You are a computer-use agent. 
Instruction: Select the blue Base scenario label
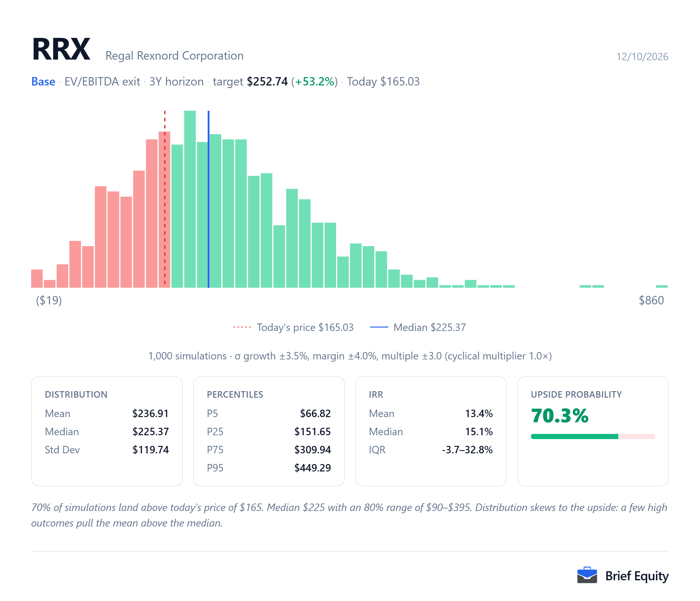click(43, 82)
